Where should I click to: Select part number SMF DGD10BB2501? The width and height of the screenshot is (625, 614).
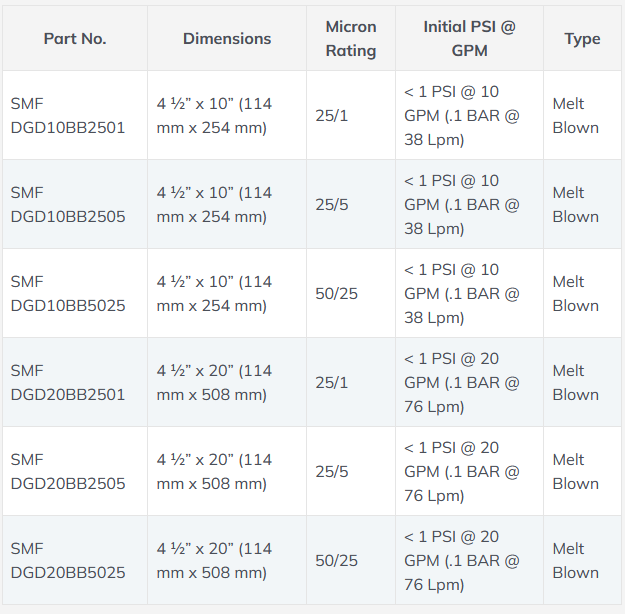pos(68,115)
